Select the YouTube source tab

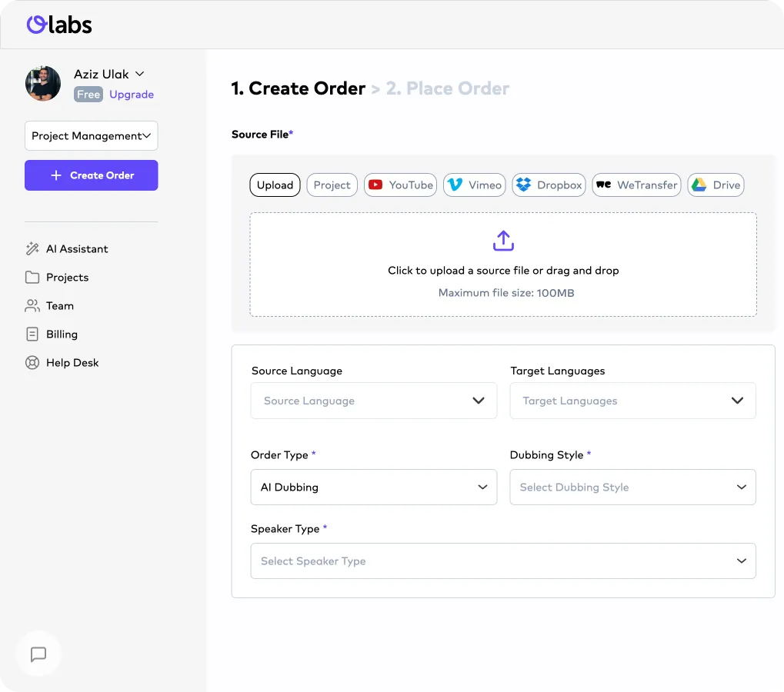(x=400, y=185)
